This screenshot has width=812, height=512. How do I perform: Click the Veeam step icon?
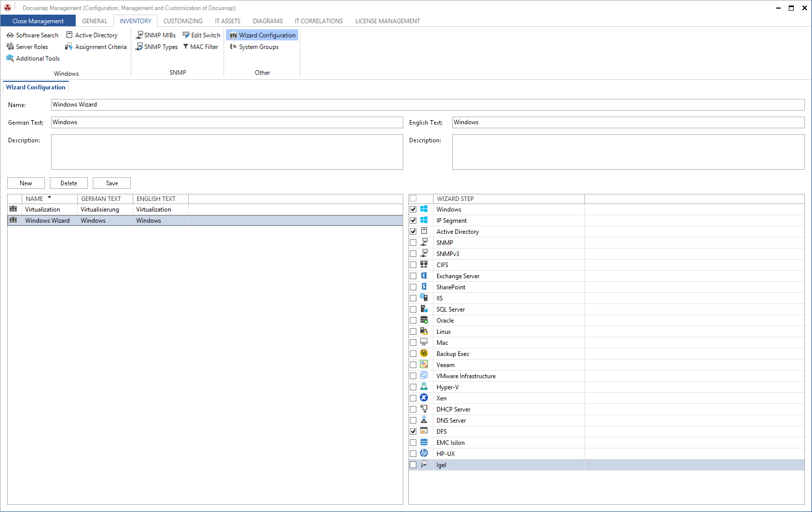coord(424,365)
